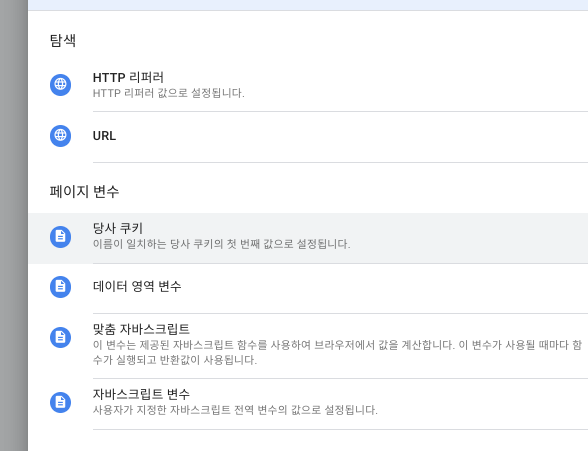588x451 pixels.
Task: Click the 맞춤 자바스크립트 description paragraph
Action: pyautogui.click(x=337, y=352)
